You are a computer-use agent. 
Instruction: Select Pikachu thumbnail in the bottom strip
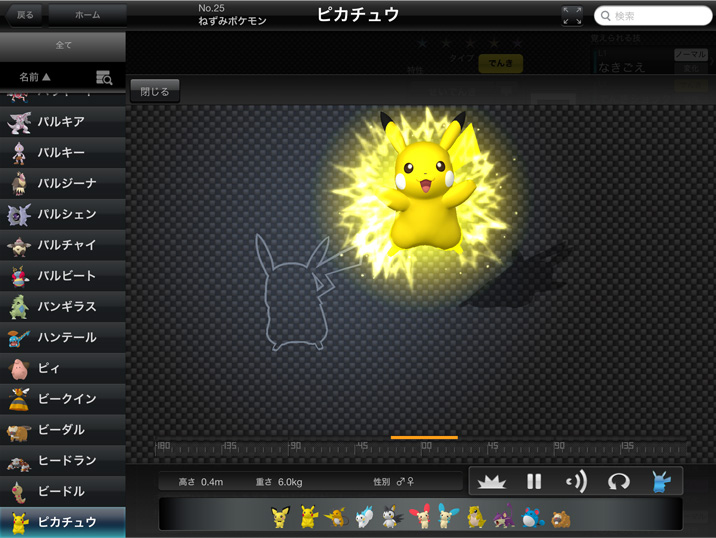[309, 517]
